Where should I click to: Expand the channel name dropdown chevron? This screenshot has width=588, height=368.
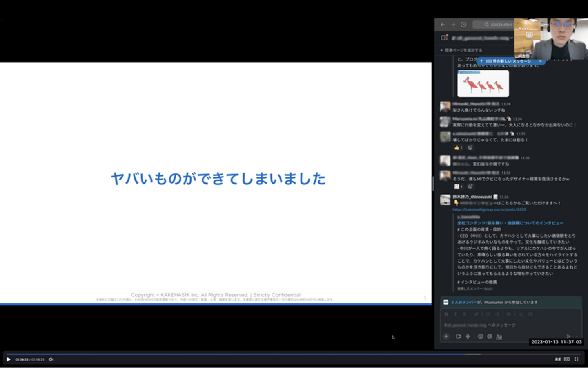[x=512, y=38]
